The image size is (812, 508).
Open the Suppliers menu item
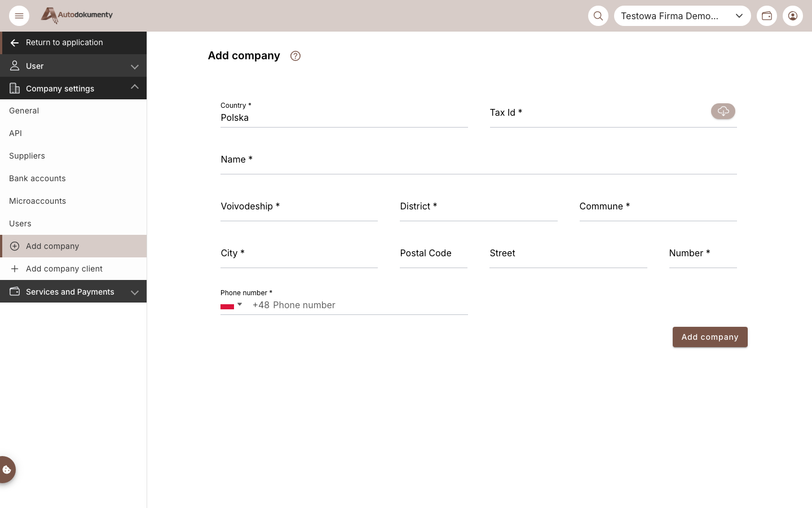click(73, 156)
